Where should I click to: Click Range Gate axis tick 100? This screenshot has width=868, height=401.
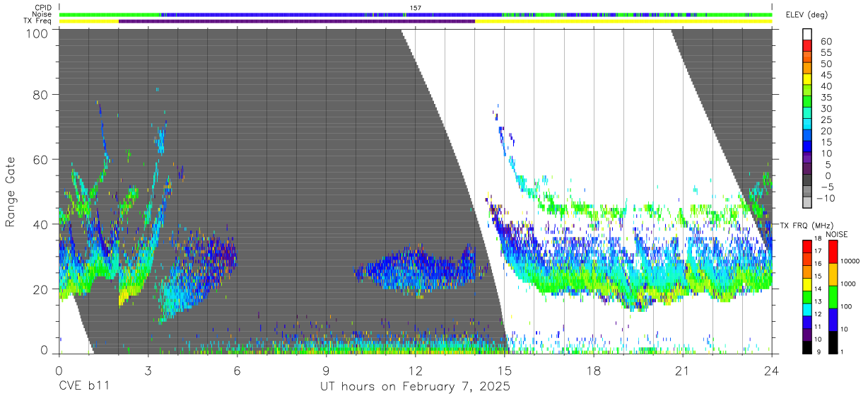[39, 33]
